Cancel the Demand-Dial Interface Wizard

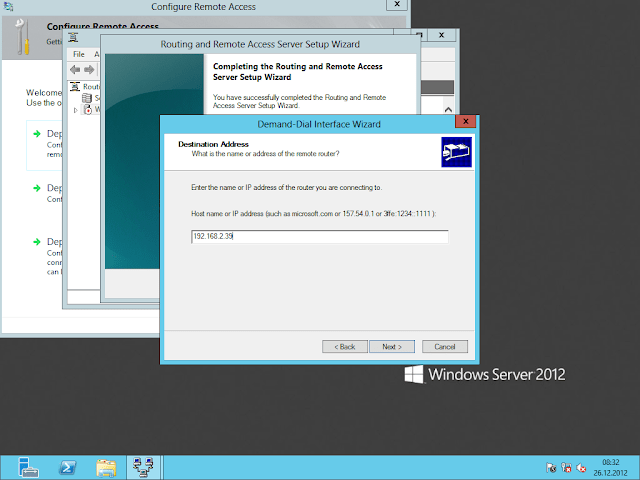(x=445, y=346)
